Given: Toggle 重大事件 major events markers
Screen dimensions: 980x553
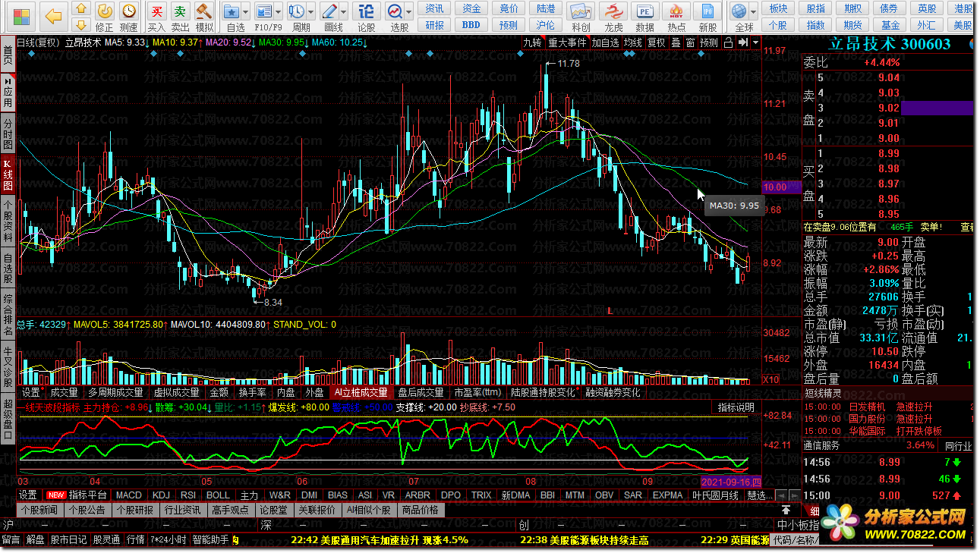Looking at the screenshot, I should [566, 42].
